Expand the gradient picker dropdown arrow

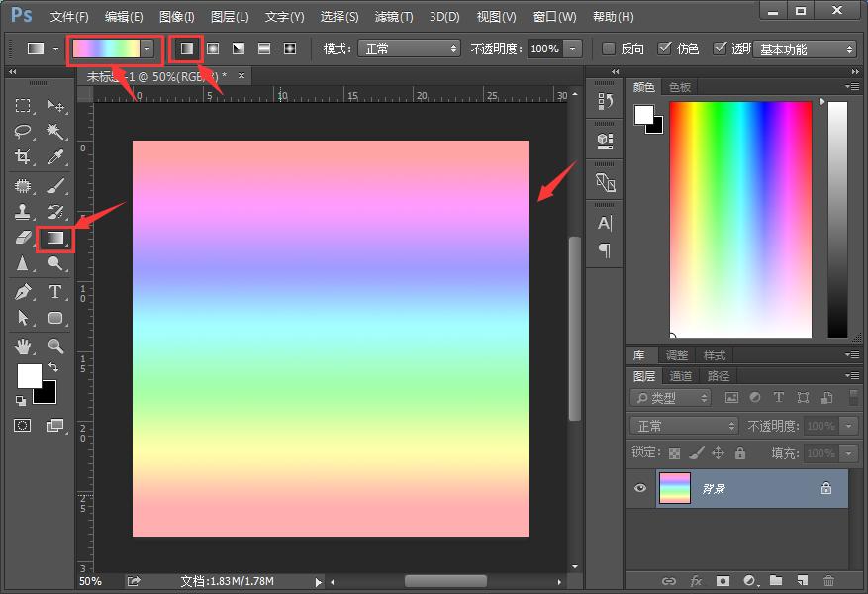148,49
